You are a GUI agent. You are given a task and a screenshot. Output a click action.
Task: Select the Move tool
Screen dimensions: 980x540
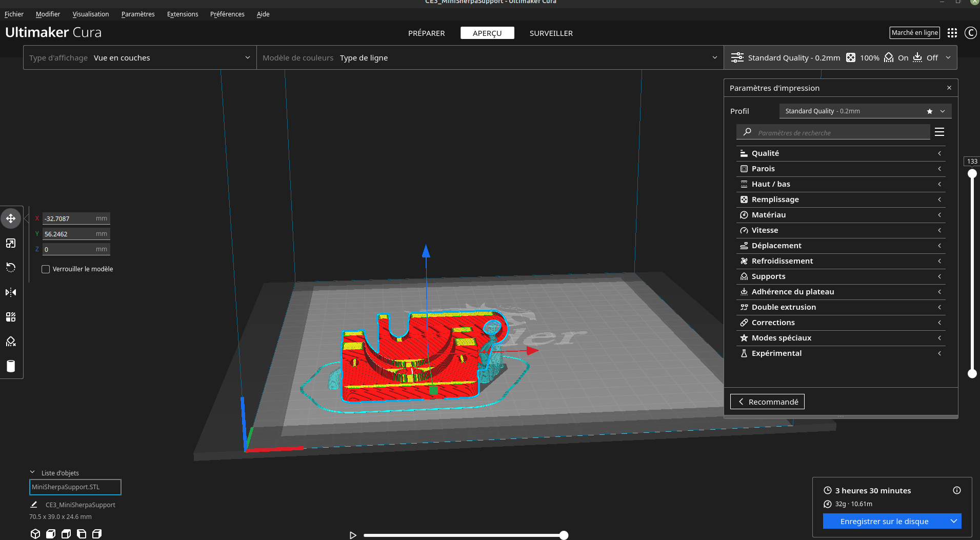click(x=11, y=218)
